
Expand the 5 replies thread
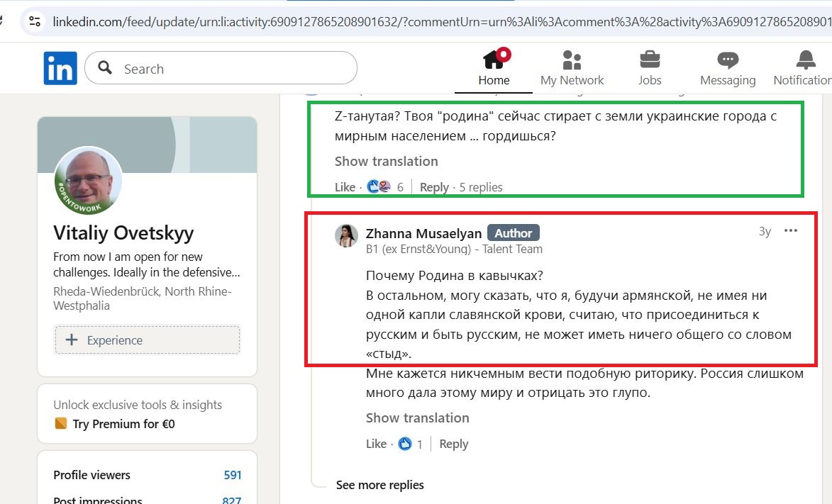click(482, 187)
